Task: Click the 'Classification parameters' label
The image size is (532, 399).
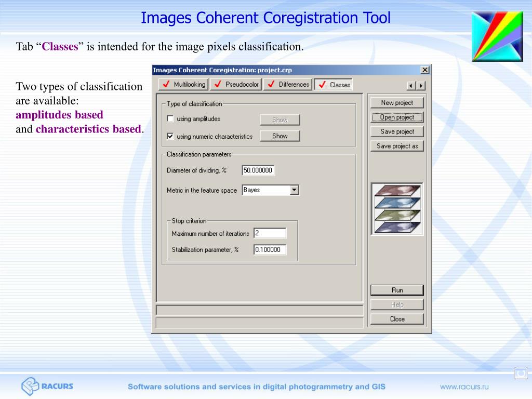Action: (199, 154)
